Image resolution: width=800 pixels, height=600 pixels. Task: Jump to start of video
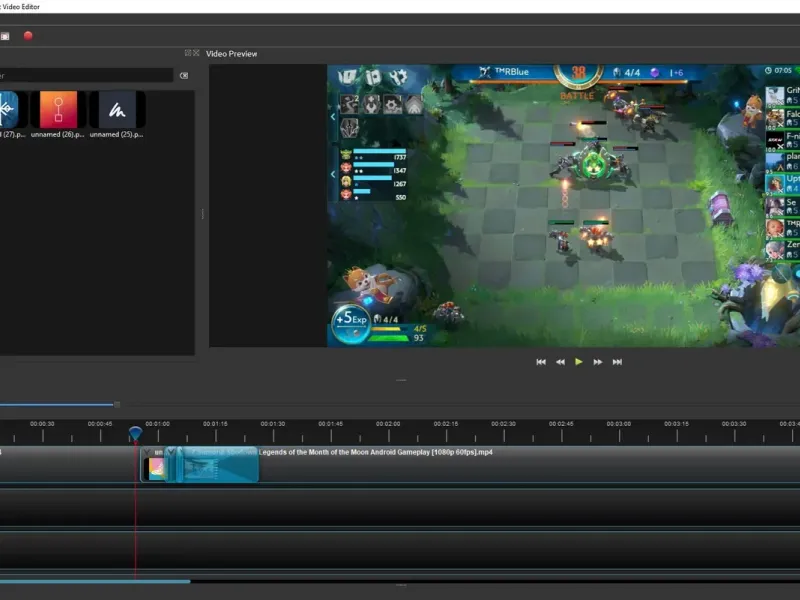pyautogui.click(x=541, y=362)
